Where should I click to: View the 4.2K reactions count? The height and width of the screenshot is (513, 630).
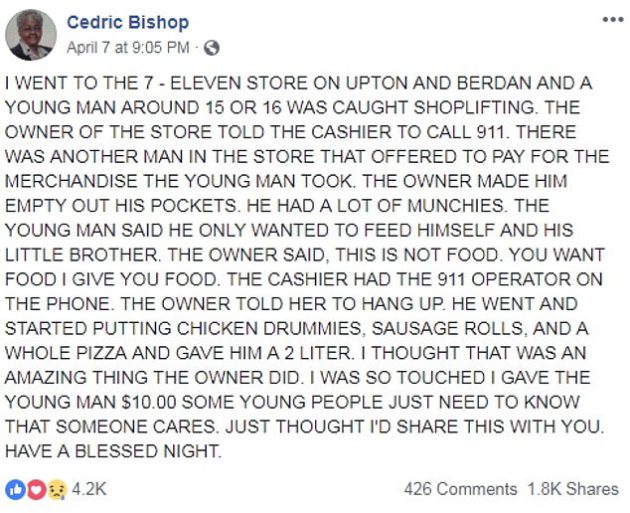[89, 489]
